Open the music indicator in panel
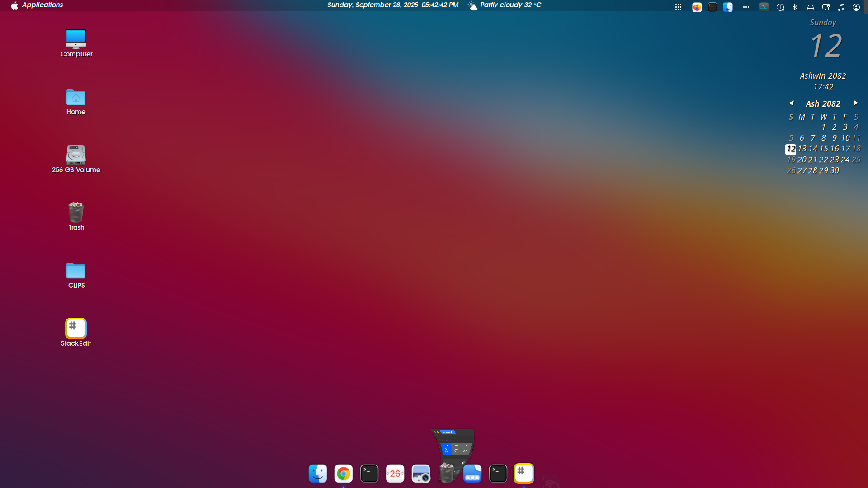The image size is (868, 488). [841, 7]
